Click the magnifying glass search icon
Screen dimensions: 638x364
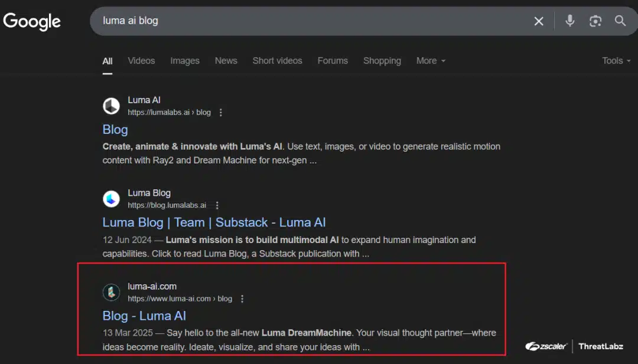(620, 21)
